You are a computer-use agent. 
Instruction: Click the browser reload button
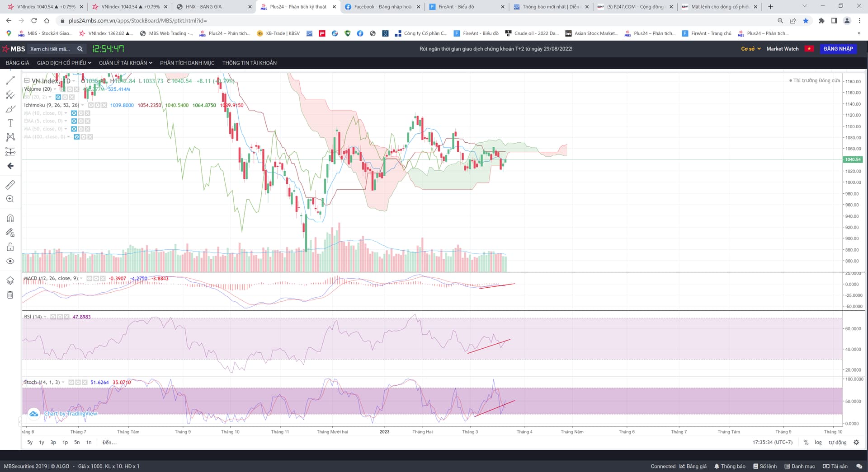pos(34,20)
